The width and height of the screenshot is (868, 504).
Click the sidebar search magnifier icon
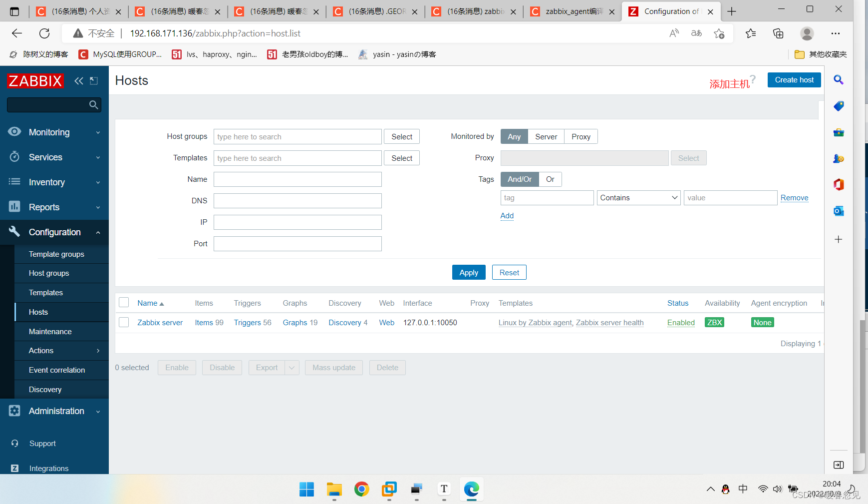click(93, 105)
